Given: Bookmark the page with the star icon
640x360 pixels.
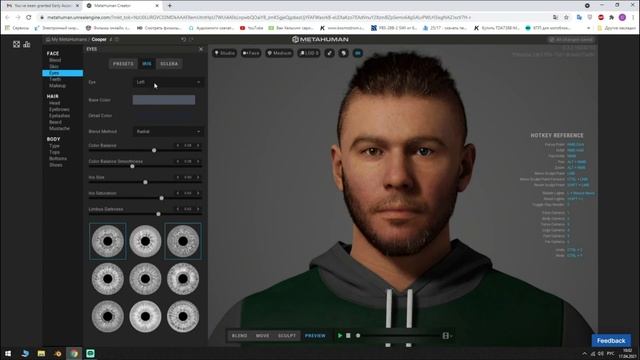Looking at the screenshot, I should (x=566, y=17).
